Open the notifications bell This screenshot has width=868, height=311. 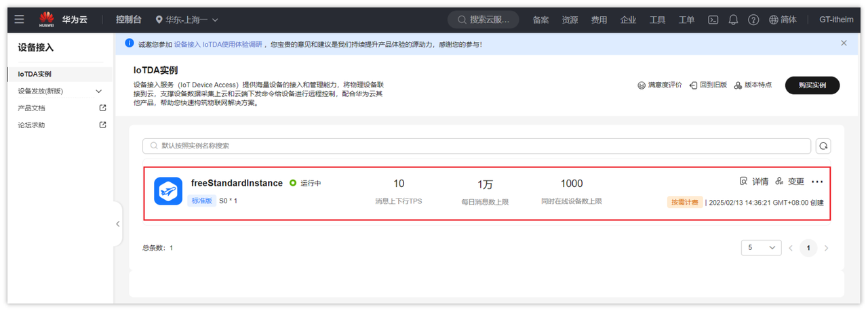tap(733, 20)
